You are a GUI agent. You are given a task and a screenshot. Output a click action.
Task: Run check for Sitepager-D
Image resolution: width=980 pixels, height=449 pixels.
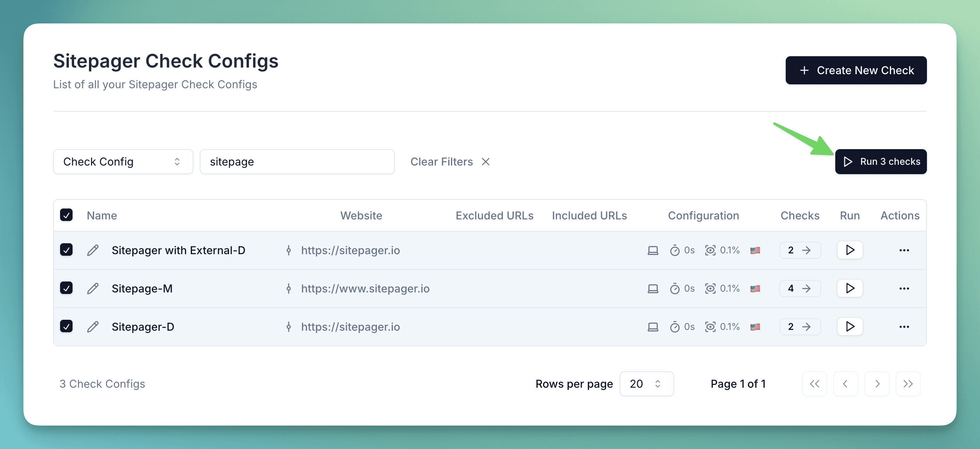pos(850,326)
